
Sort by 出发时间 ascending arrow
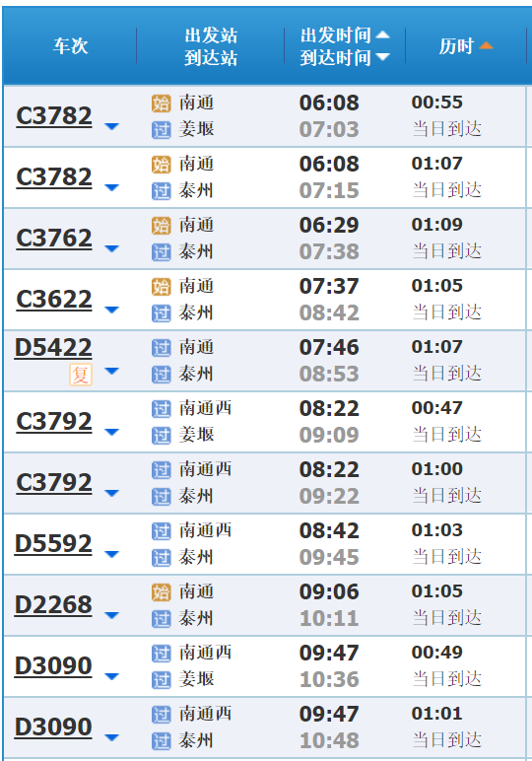[x=382, y=35]
